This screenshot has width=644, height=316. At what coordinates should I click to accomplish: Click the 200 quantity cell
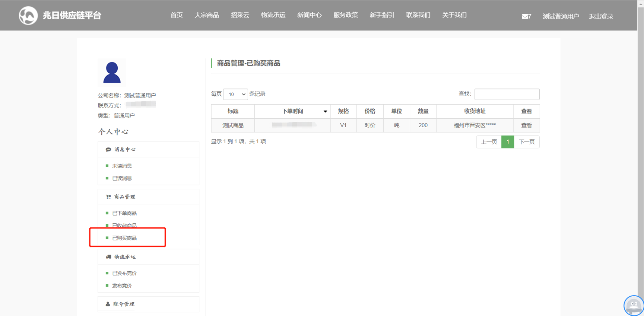coord(423,125)
